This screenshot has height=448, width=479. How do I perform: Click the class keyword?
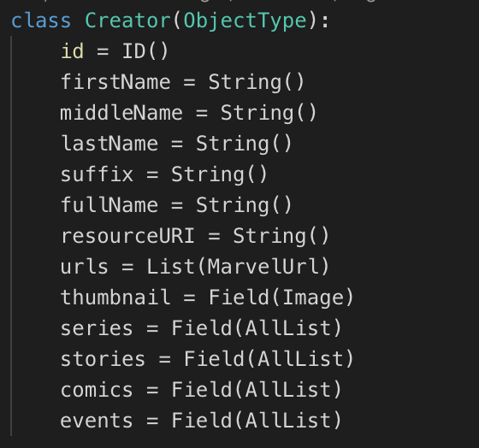coord(41,21)
